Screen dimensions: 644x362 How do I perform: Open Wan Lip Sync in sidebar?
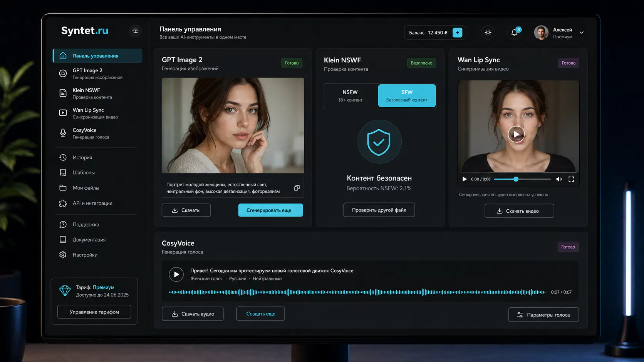click(x=97, y=113)
